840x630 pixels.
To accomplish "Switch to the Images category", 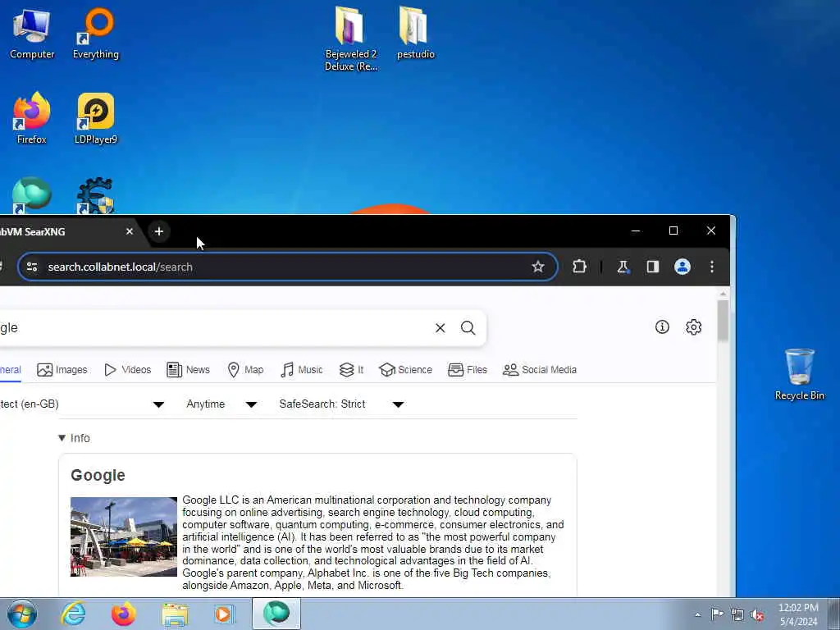I will point(62,370).
